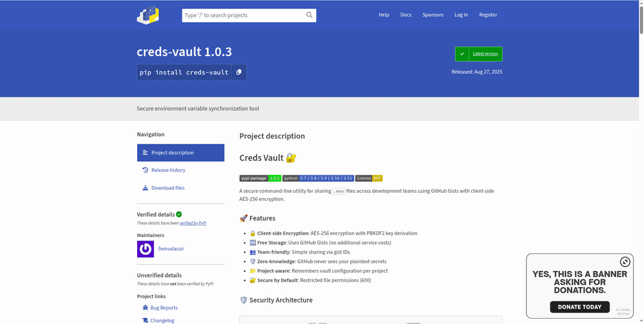
Task: Click the Project-aware feature line
Action: tap(318, 271)
